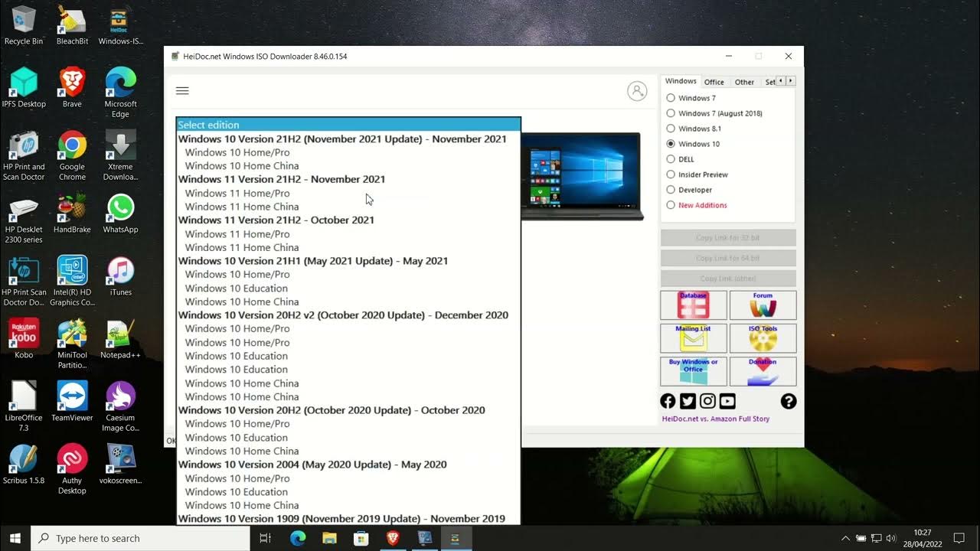Click Copy Link for 64 bit button
Image resolution: width=980 pixels, height=551 pixels.
point(728,258)
